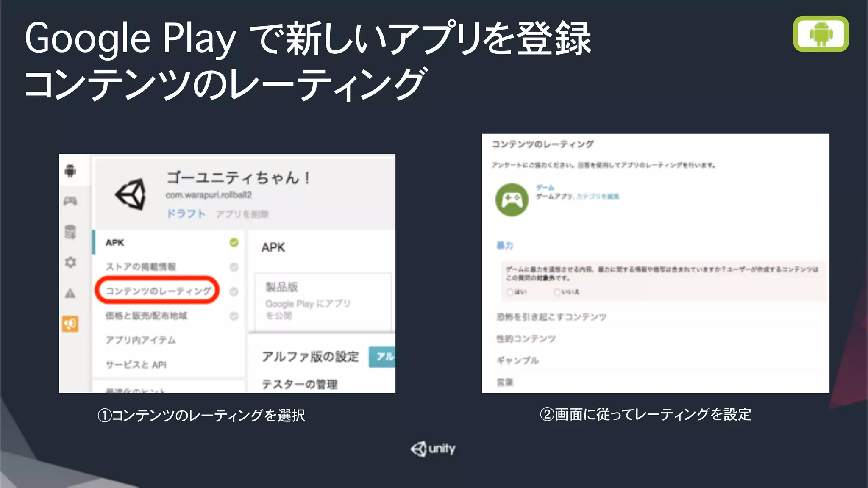868x488 pixels.
Task: Open コンテンツのレーティング in the side menu
Action: pyautogui.click(x=158, y=291)
